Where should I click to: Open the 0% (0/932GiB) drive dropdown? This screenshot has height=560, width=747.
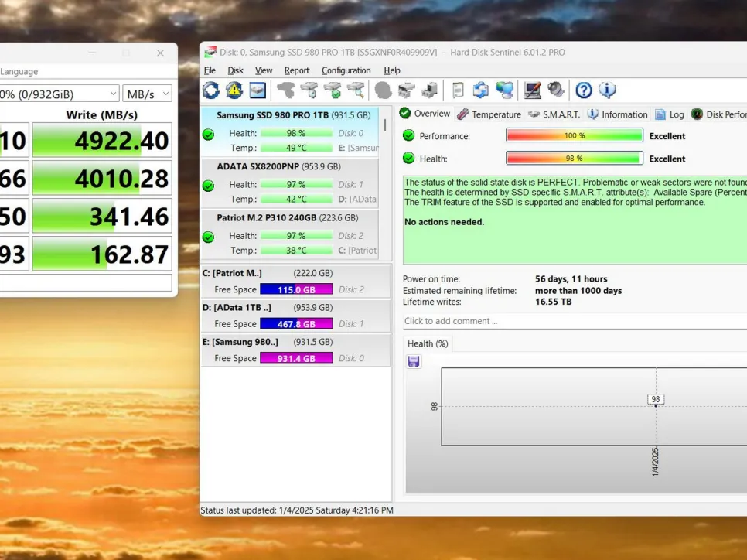click(58, 94)
